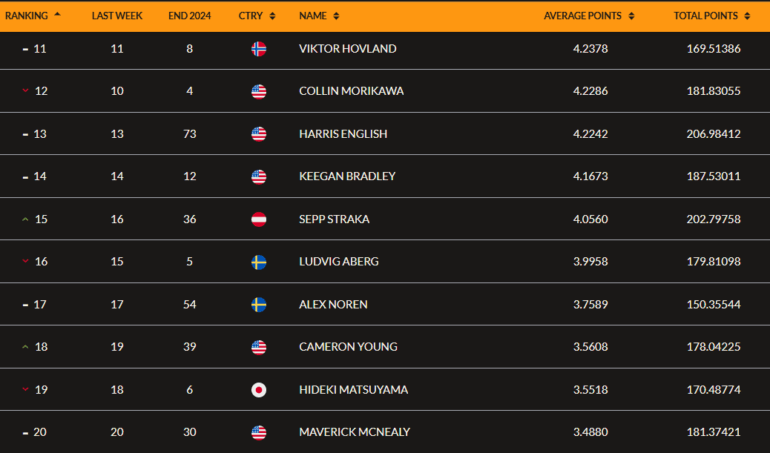Image resolution: width=770 pixels, height=453 pixels.
Task: Click Sweden flag in Alex Noren row
Action: 259,305
